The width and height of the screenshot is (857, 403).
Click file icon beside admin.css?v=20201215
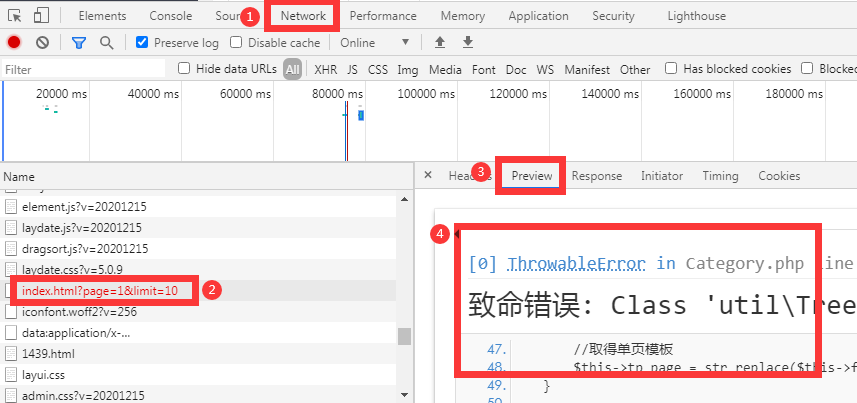[11, 395]
